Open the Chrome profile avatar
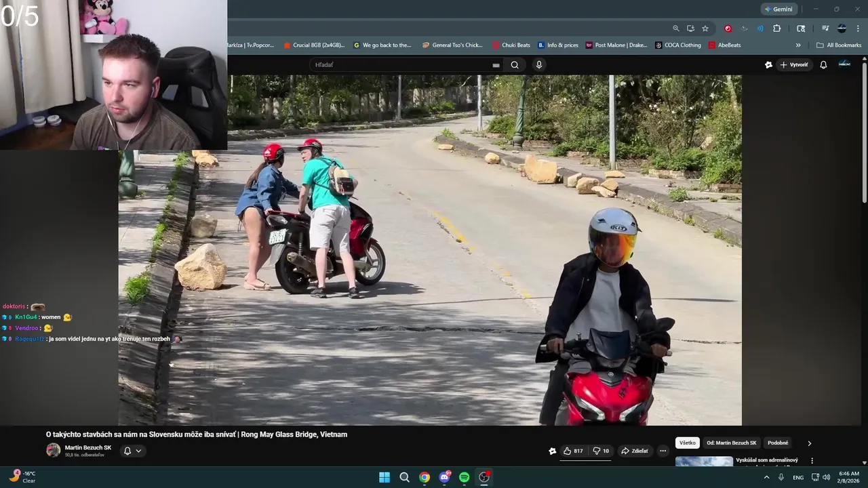The width and height of the screenshot is (868, 488). 842,28
